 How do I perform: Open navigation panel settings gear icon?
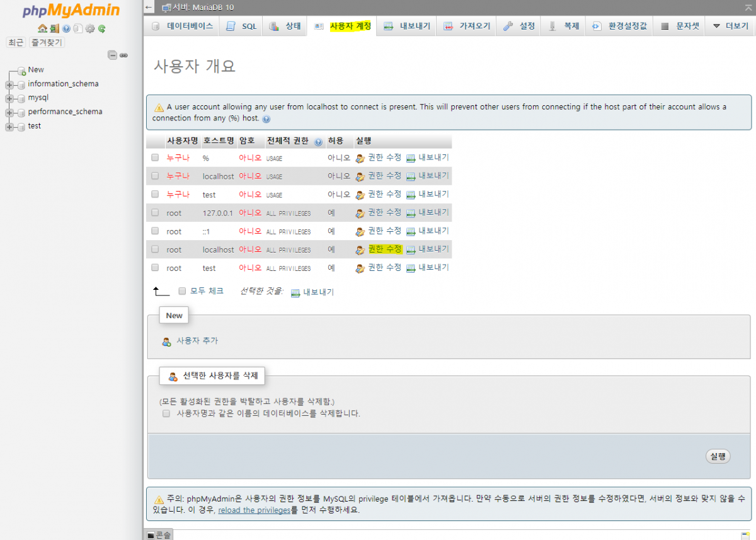(x=90, y=28)
